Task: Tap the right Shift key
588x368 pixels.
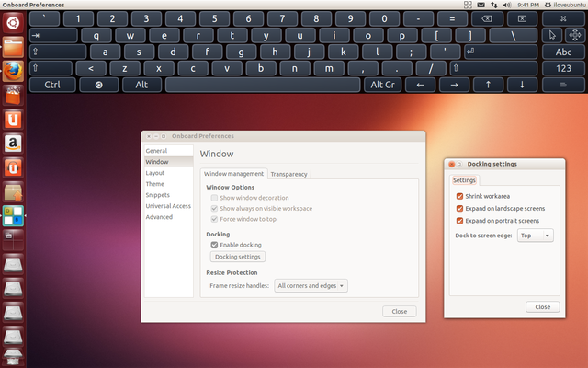Action: click(493, 68)
